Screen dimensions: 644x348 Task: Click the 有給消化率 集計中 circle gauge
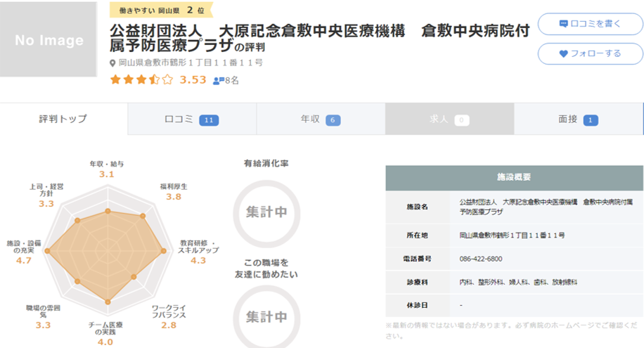click(266, 213)
